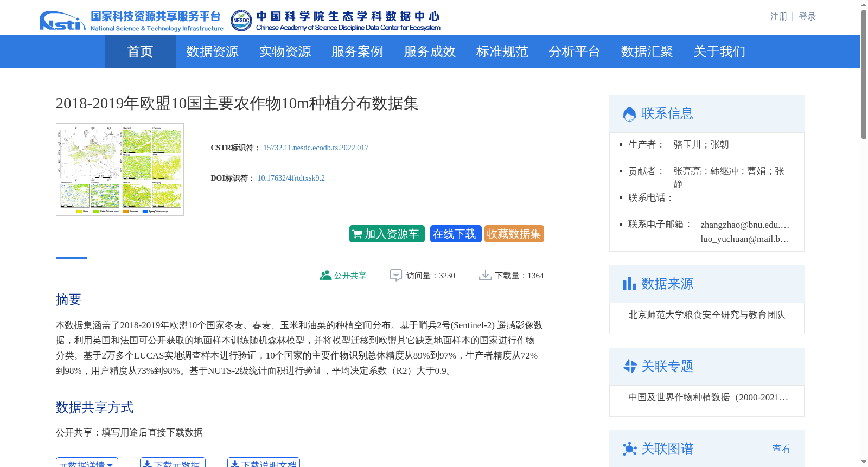Click the NESDC data center logo

click(335, 21)
